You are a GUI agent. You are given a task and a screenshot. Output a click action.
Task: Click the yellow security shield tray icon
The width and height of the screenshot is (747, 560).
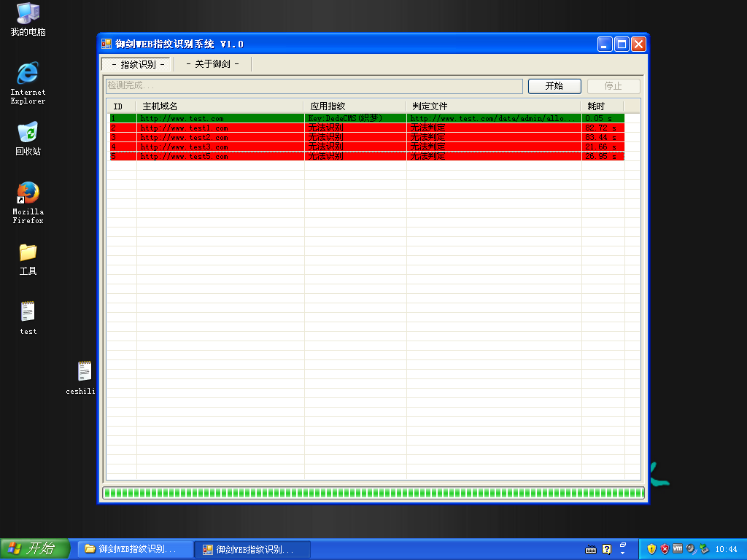651,549
